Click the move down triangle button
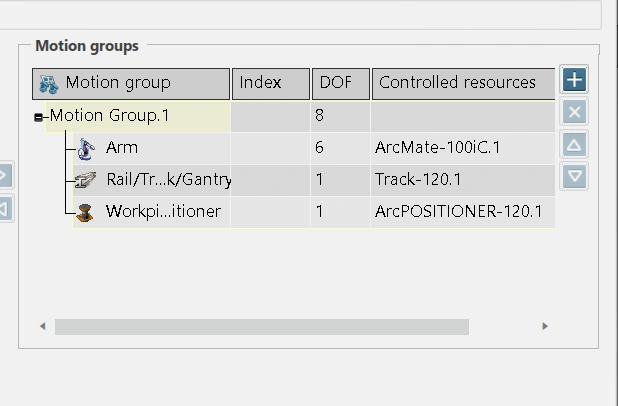Viewport: 618px width, 406px height. pos(574,177)
